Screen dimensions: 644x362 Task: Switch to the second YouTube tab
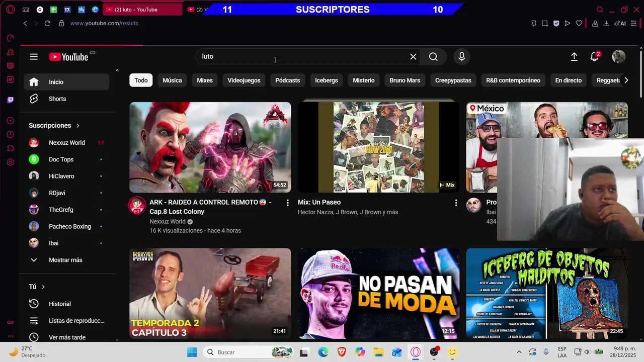click(196, 10)
